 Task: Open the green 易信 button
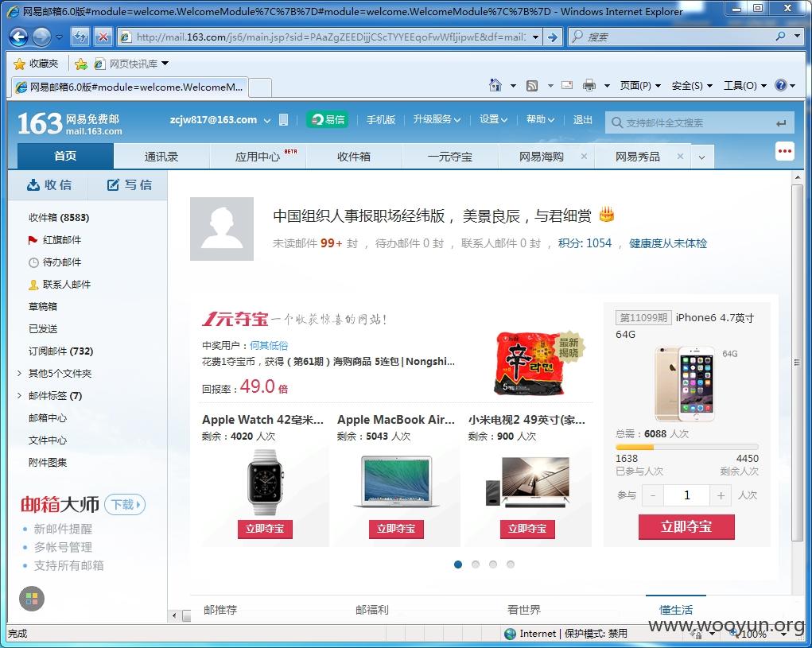coord(328,119)
